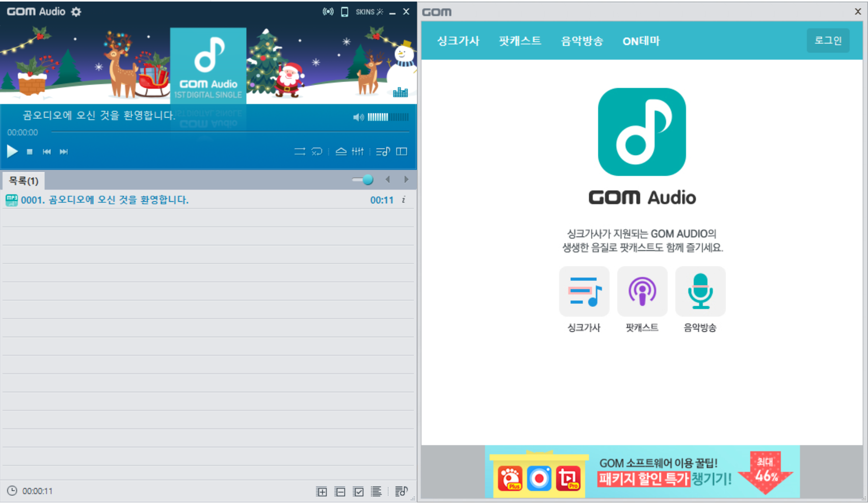This screenshot has height=503, width=868.
Task: Click elapsed time 00:00:00 display
Action: pyautogui.click(x=22, y=133)
